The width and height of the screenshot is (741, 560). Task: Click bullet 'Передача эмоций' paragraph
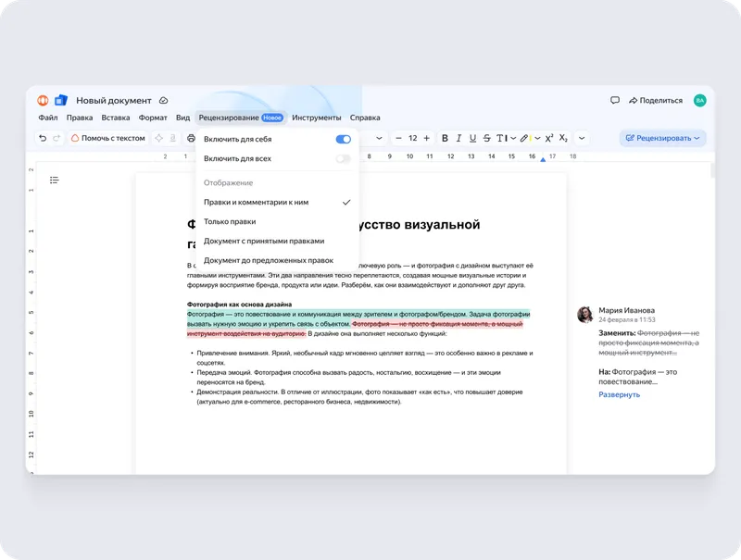click(x=348, y=378)
